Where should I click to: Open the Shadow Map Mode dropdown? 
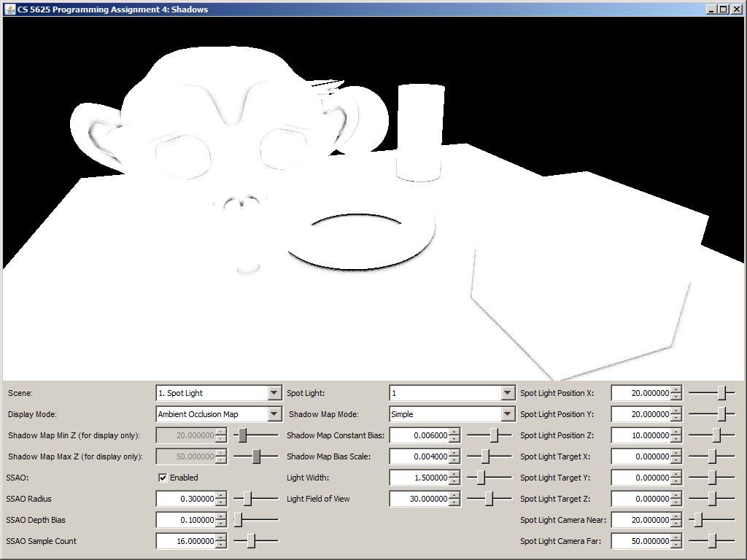(x=508, y=414)
